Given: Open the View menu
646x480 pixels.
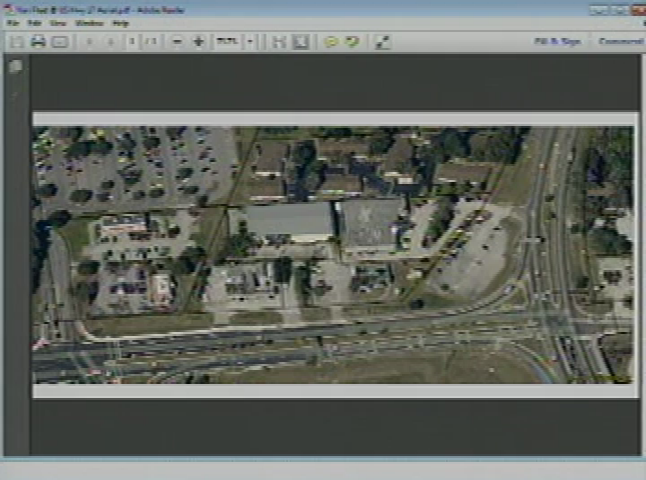Looking at the screenshot, I should click(58, 23).
